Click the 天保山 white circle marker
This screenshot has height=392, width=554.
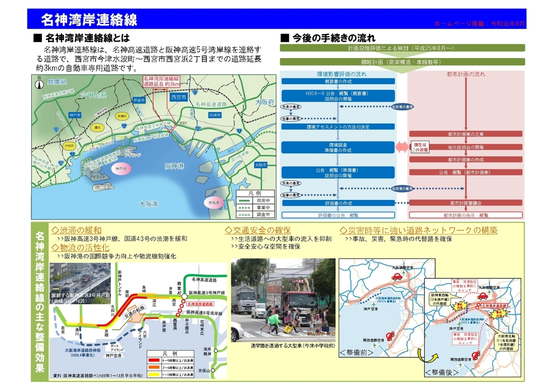click(x=213, y=371)
